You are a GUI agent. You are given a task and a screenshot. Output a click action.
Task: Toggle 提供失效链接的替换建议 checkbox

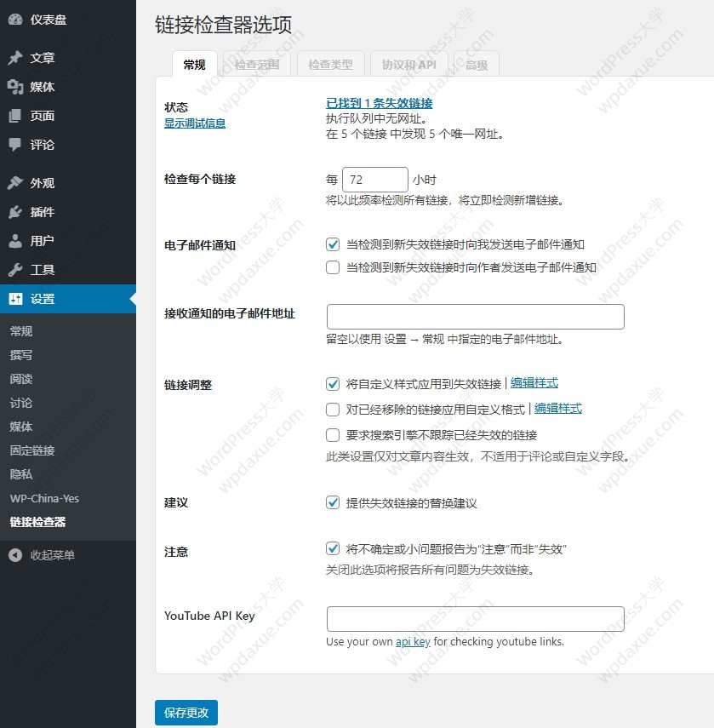pyautogui.click(x=333, y=502)
